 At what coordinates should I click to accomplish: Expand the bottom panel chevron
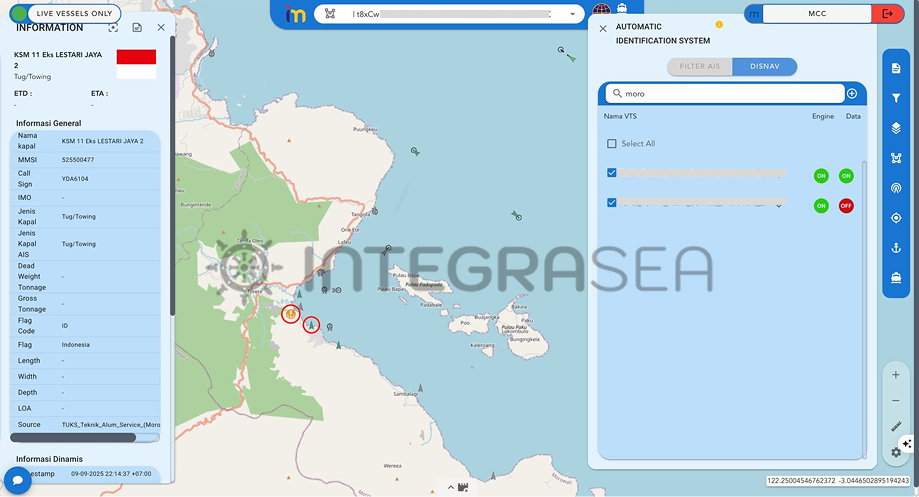click(x=451, y=487)
